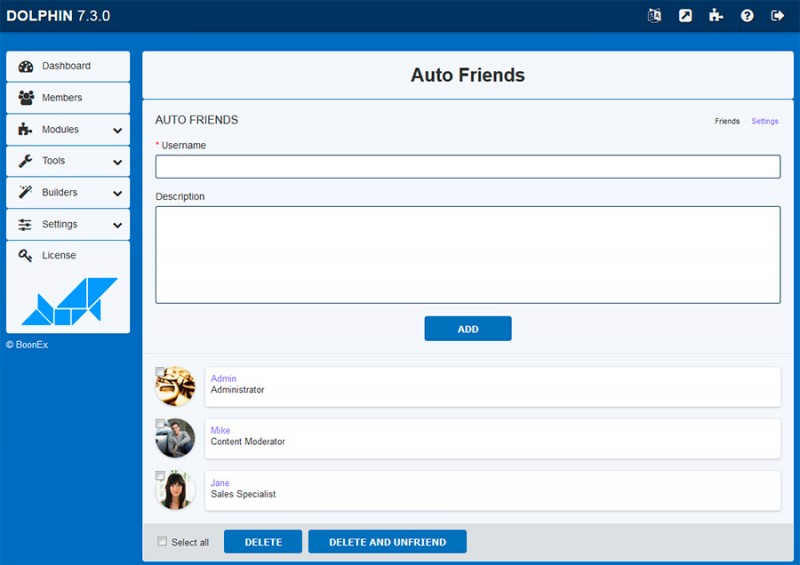The width and height of the screenshot is (800, 565).
Task: Open the help question mark icon
Action: tap(747, 16)
